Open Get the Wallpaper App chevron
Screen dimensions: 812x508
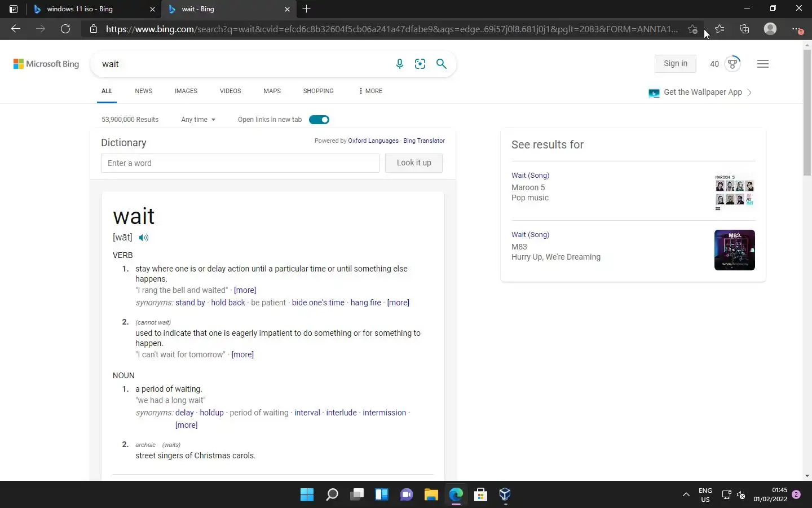(749, 93)
